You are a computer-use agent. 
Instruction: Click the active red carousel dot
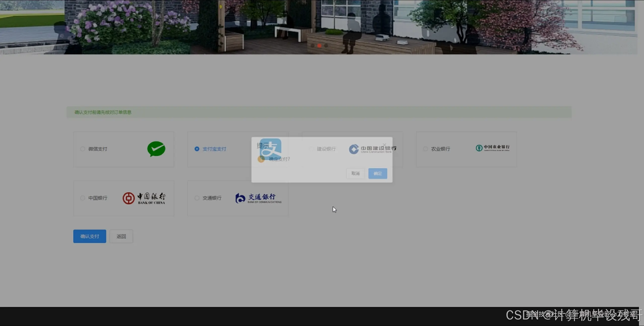click(x=319, y=46)
